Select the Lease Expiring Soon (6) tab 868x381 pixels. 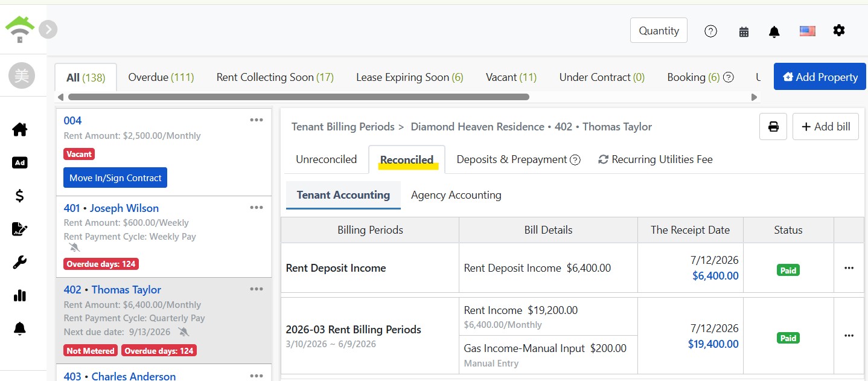[x=410, y=77]
